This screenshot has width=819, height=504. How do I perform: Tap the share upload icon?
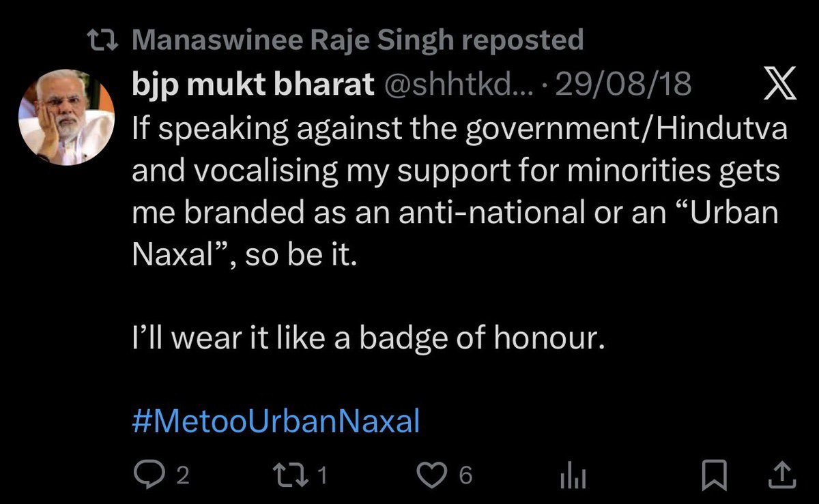(x=782, y=474)
